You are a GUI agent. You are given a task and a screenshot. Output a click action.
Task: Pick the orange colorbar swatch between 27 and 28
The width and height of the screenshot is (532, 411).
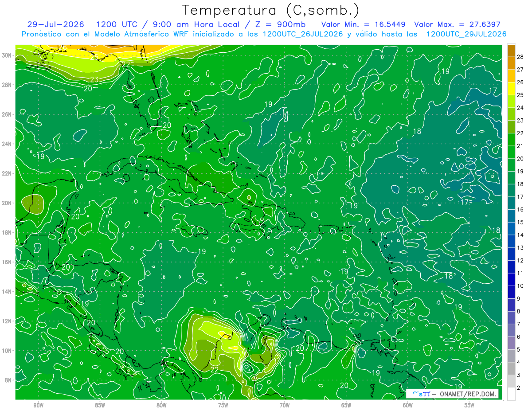tap(511, 63)
